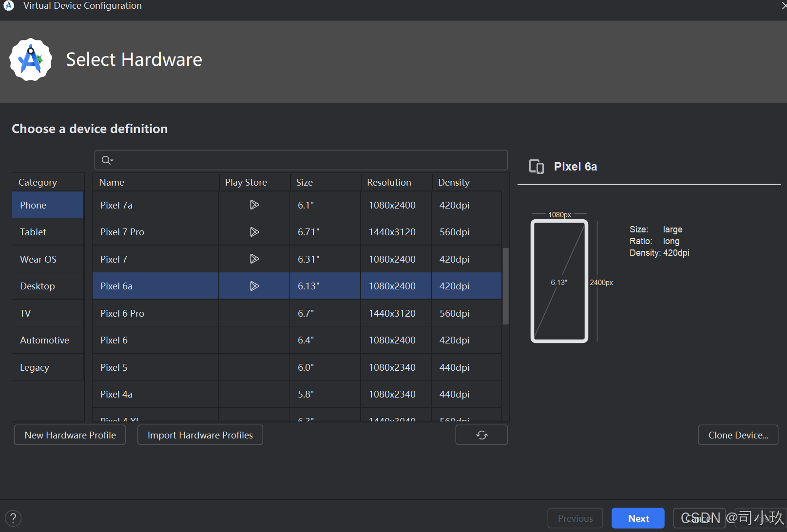Click the Previous button
787x532 pixels.
pos(575,518)
